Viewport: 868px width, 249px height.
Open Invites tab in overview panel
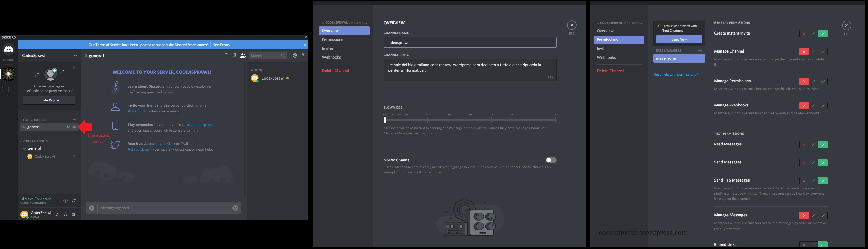[x=344, y=48]
